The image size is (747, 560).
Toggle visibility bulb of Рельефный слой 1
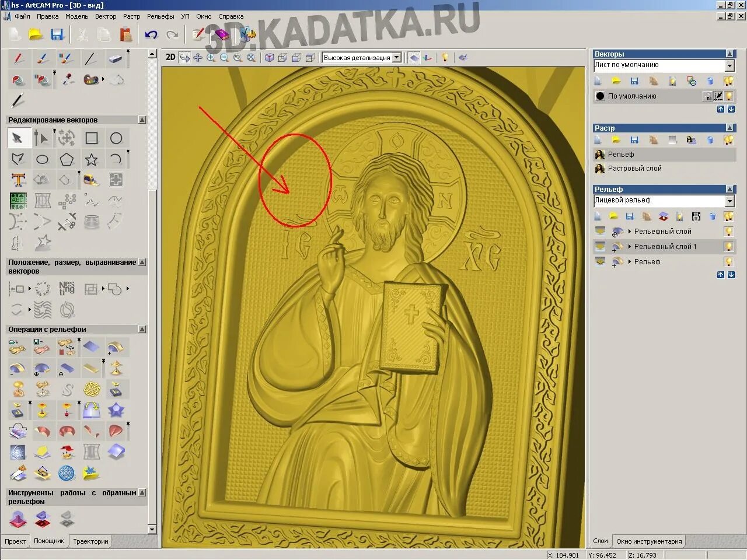tap(728, 247)
